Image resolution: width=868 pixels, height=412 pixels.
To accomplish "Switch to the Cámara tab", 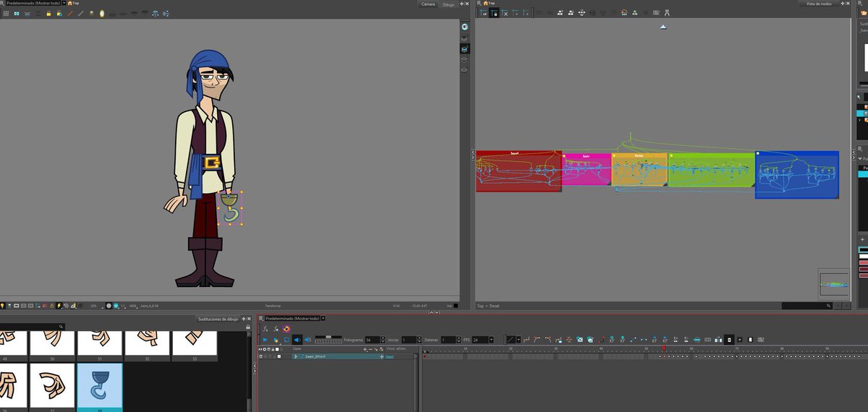I will pyautogui.click(x=429, y=4).
